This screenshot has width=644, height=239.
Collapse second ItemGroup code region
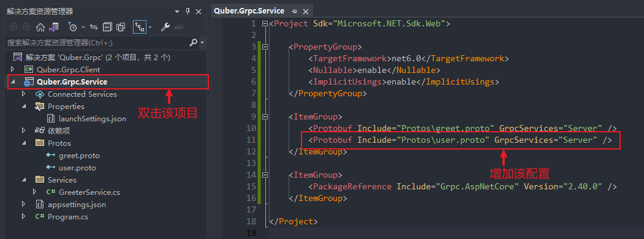point(265,175)
